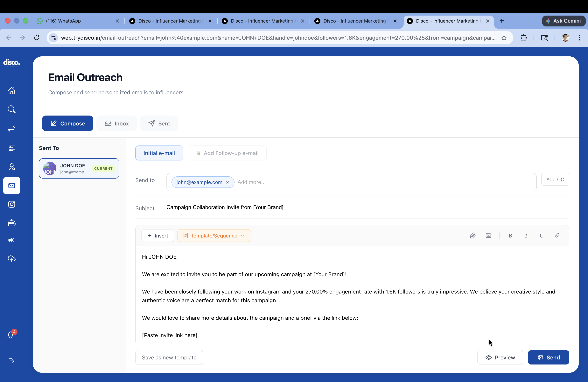Toggle underline formatting
Image resolution: width=588 pixels, height=382 pixels.
(541, 236)
